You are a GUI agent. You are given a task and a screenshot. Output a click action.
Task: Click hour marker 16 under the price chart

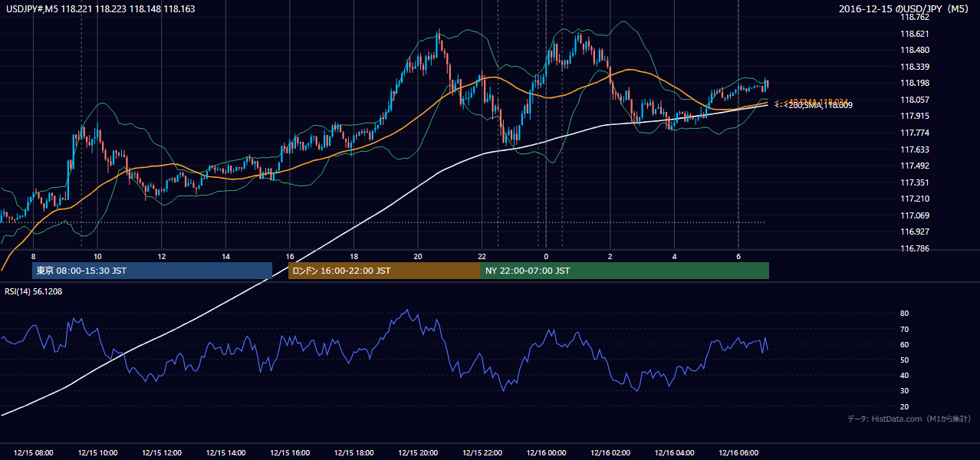pos(290,255)
